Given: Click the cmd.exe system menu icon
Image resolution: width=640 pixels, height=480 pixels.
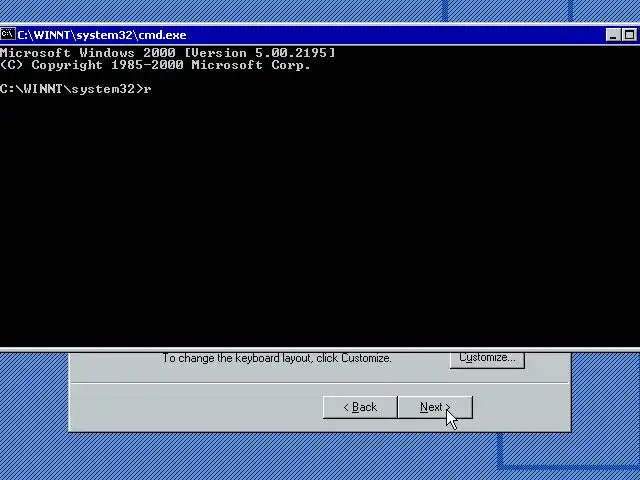Looking at the screenshot, I should tap(8, 35).
